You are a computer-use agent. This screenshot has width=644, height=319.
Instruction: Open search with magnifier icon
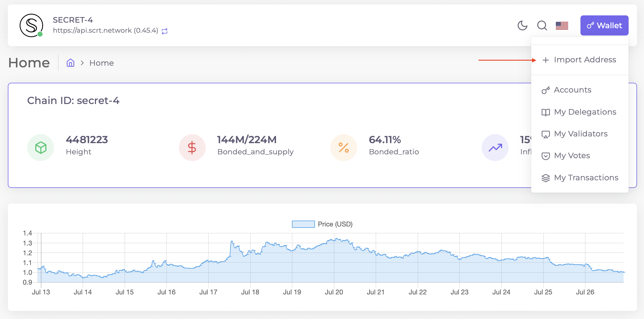click(x=542, y=25)
